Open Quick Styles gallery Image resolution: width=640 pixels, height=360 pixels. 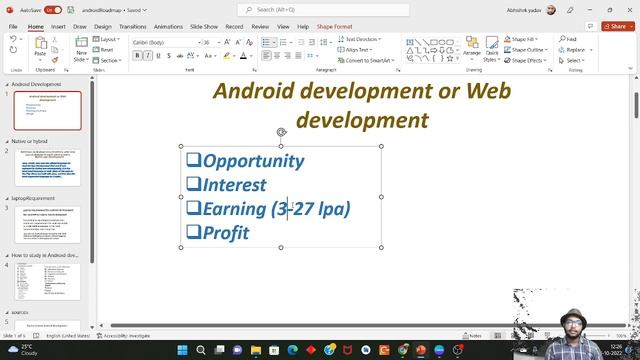coord(491,49)
